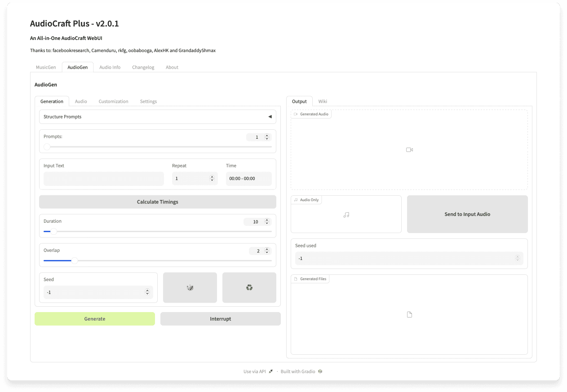The width and height of the screenshot is (567, 392).
Task: Open the Settings sub-tab
Action: pyautogui.click(x=148, y=101)
